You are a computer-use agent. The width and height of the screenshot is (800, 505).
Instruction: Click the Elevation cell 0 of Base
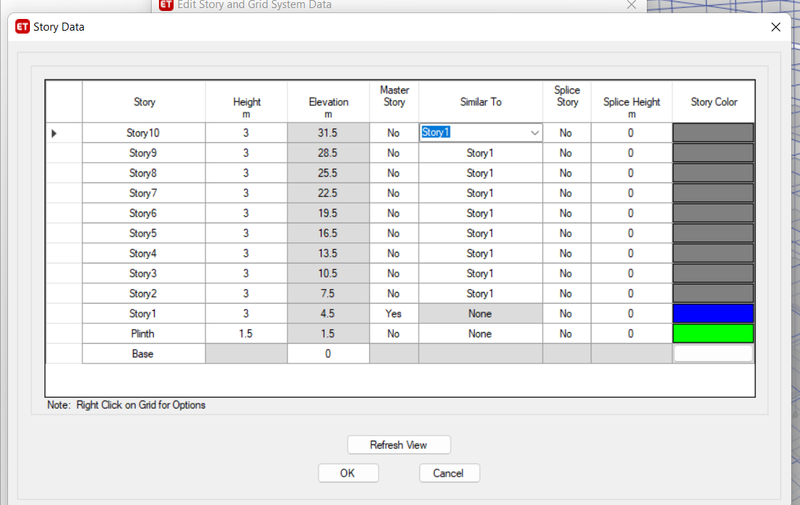point(328,354)
